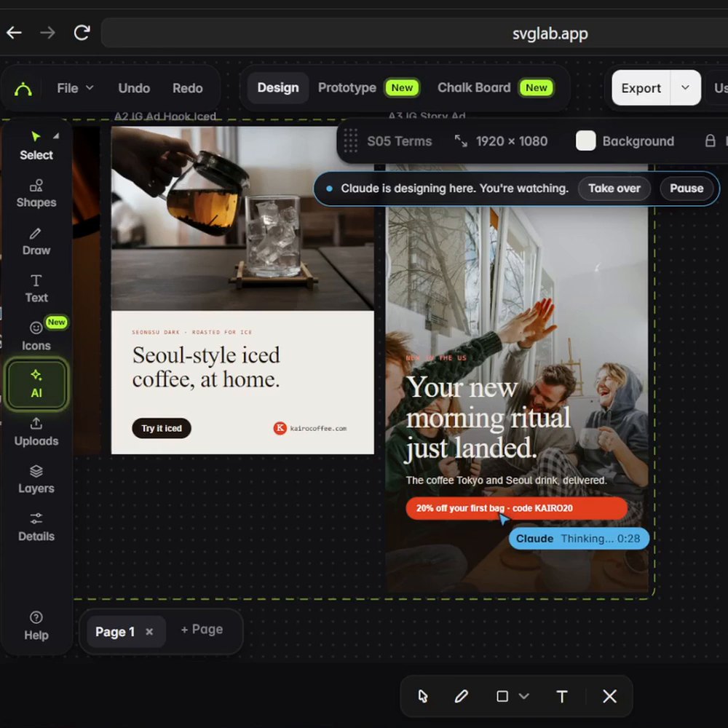Expand the Select tool variant arrow
728x728 pixels.
click(56, 135)
